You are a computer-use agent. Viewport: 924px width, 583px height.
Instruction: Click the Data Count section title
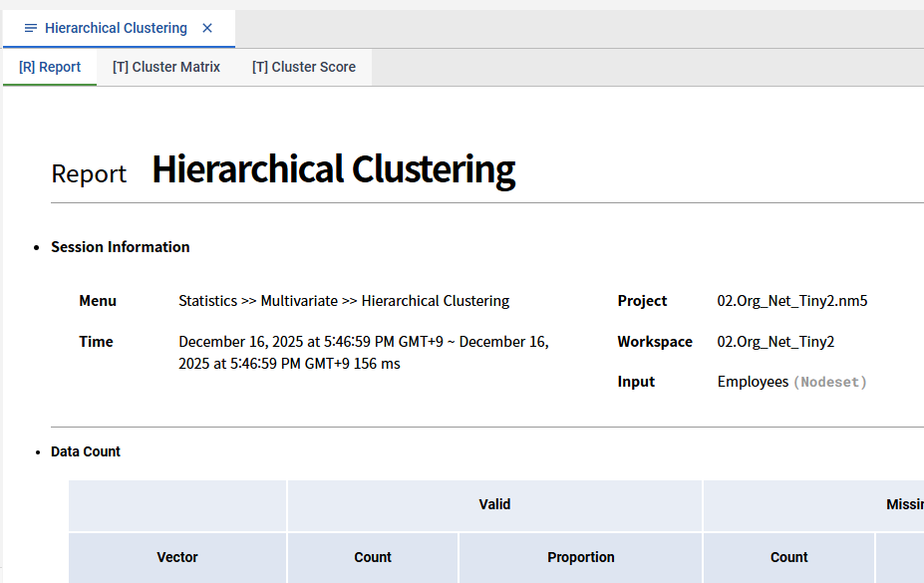(x=86, y=451)
